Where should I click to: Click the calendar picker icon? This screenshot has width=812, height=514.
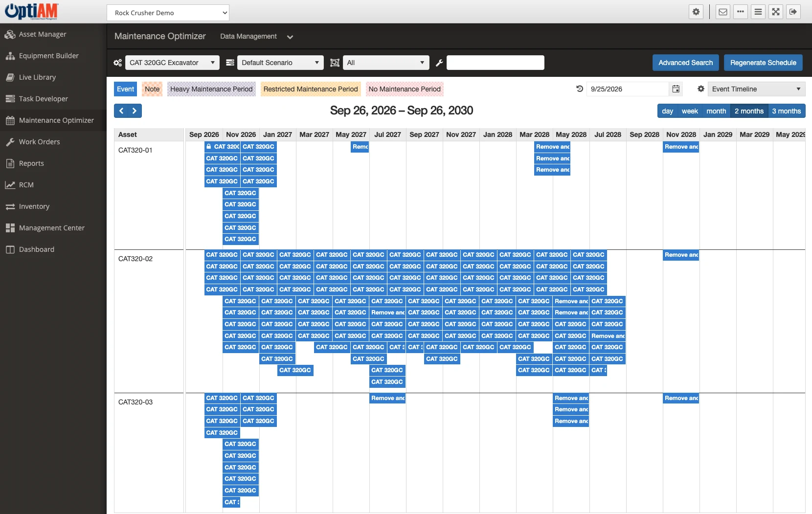(676, 89)
